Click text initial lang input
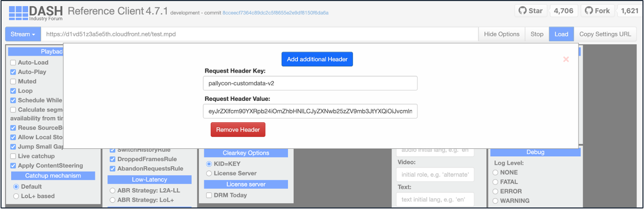The height and width of the screenshot is (209, 644). (x=435, y=199)
